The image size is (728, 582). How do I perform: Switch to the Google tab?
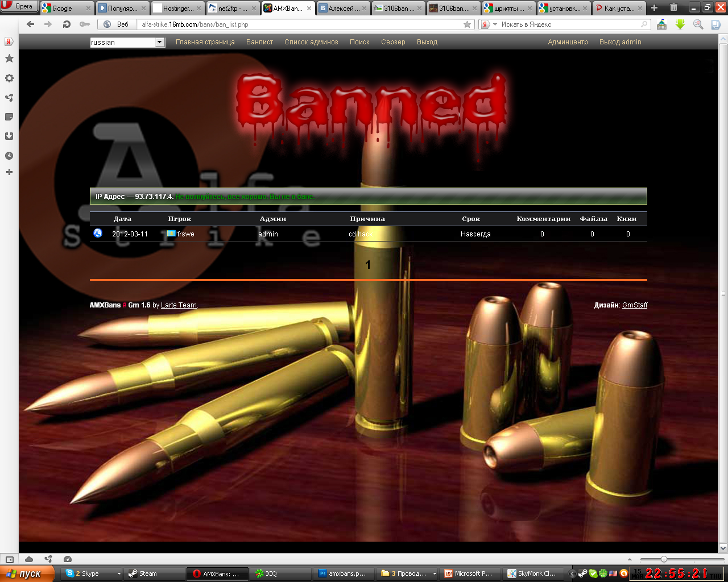[x=67, y=8]
